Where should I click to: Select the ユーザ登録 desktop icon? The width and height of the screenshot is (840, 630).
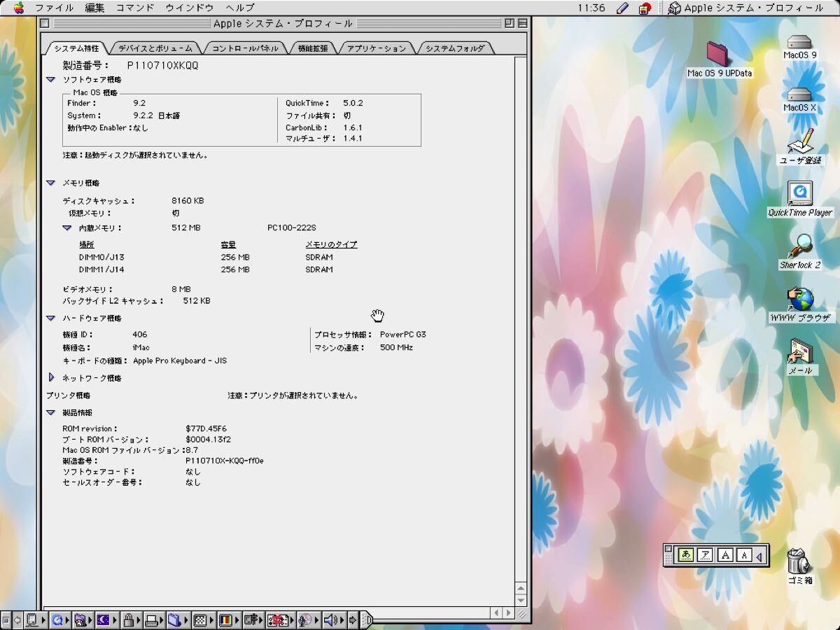point(800,146)
